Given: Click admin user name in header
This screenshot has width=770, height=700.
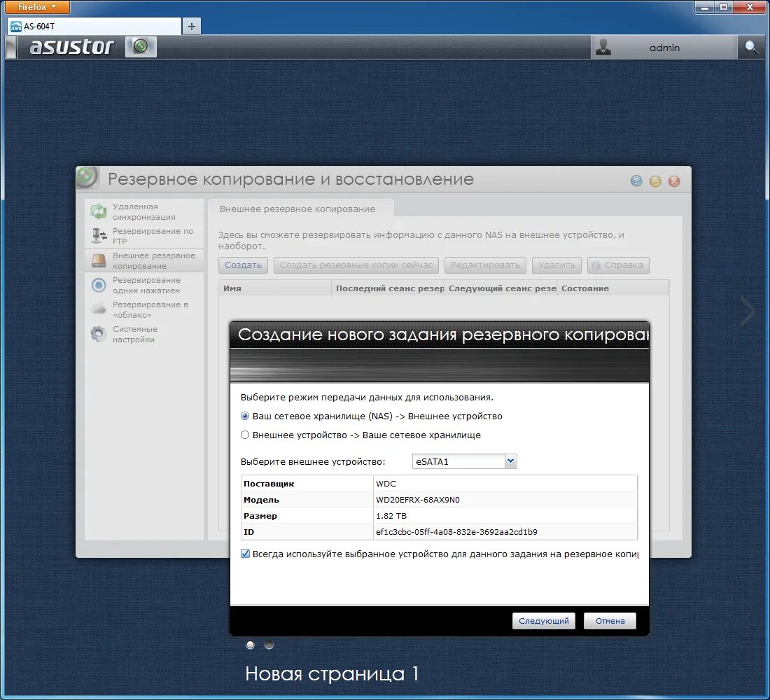Looking at the screenshot, I should (664, 48).
